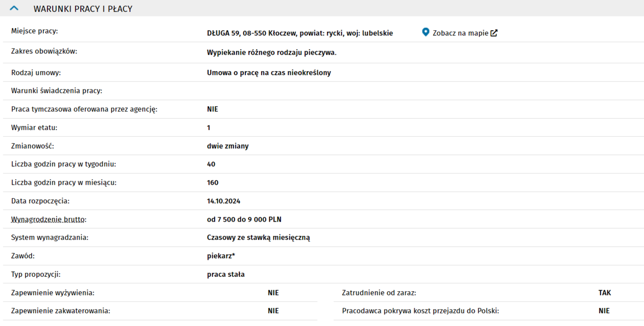This screenshot has width=644, height=326.
Task: Click the map pin location icon
Action: pos(426,32)
